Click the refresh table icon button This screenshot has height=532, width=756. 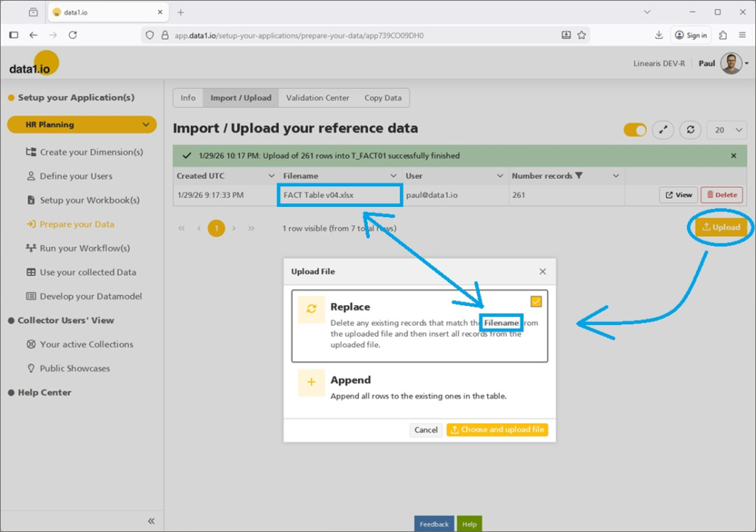click(690, 130)
